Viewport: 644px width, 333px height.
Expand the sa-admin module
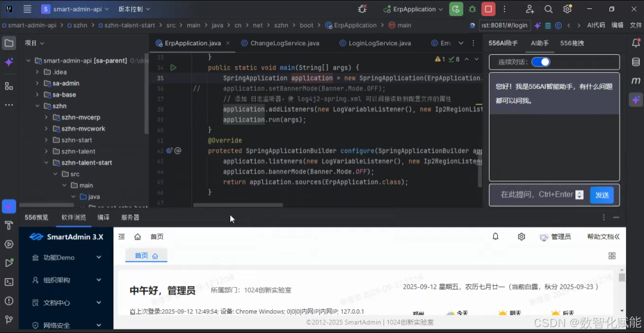click(x=37, y=83)
